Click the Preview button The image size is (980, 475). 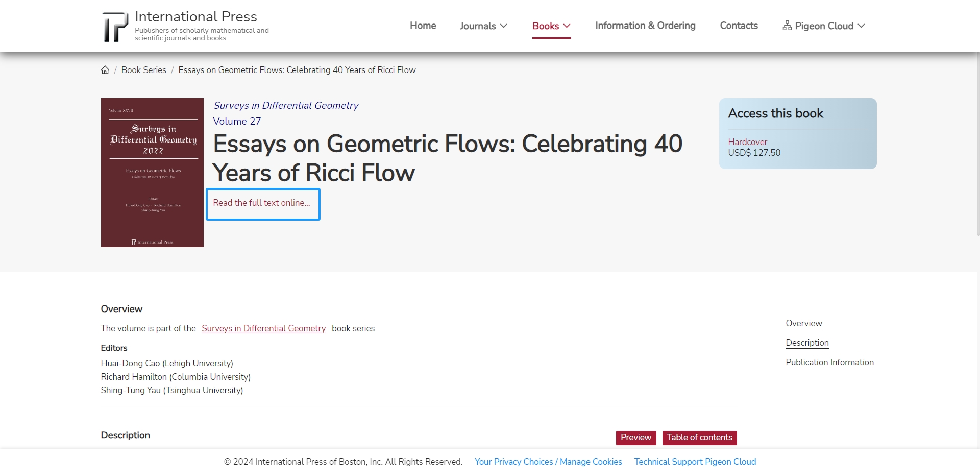[636, 438]
